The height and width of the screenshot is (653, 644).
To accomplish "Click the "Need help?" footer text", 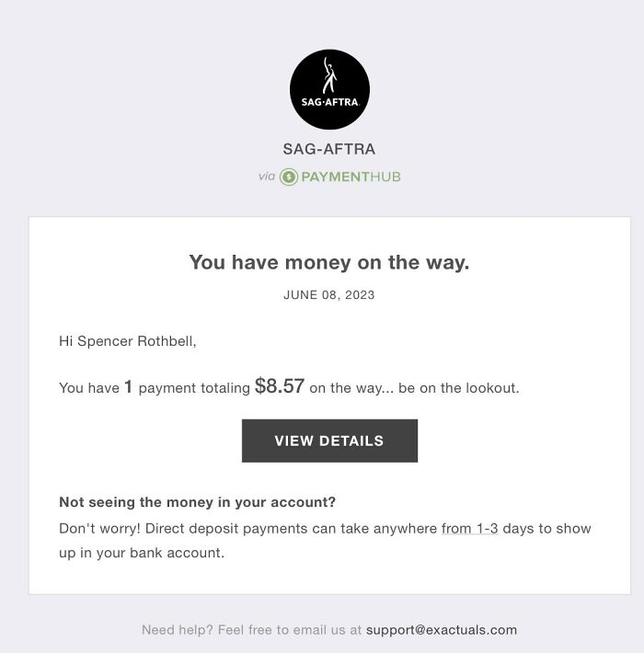I will point(178,630).
